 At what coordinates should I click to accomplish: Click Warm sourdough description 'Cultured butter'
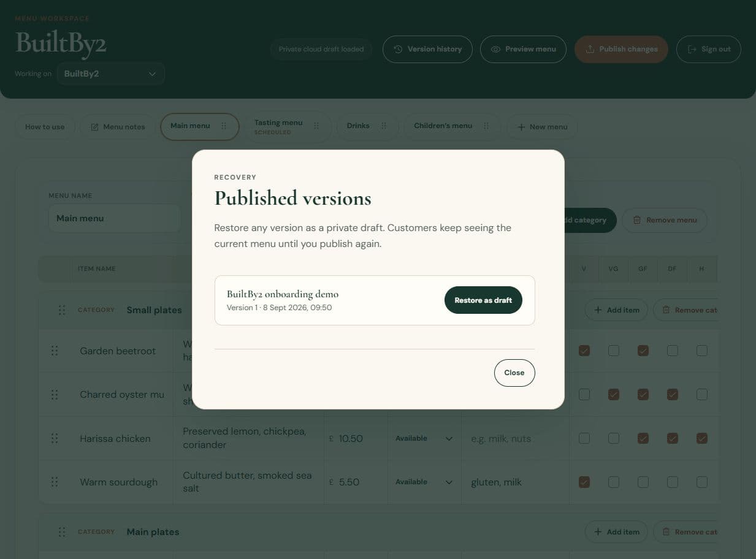click(x=248, y=482)
